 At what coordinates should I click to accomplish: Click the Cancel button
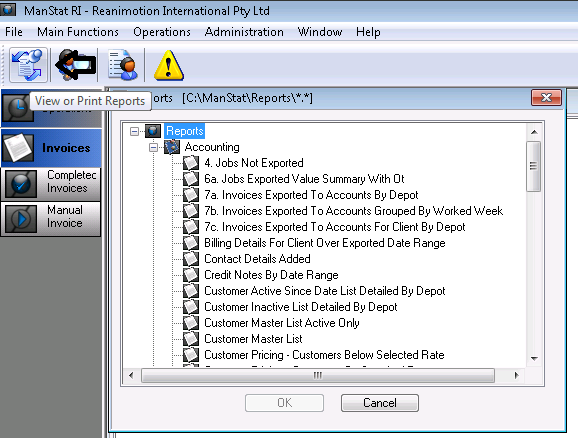380,403
